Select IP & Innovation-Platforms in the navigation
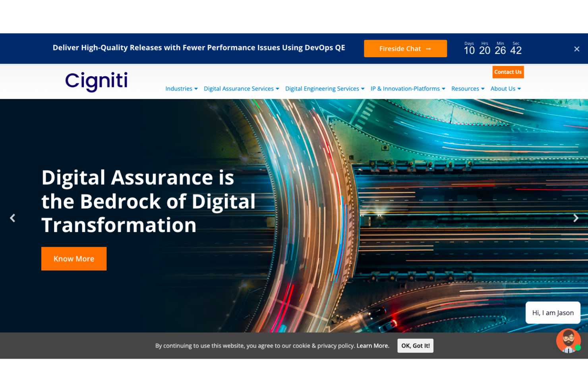The width and height of the screenshot is (588, 392). (x=407, y=89)
